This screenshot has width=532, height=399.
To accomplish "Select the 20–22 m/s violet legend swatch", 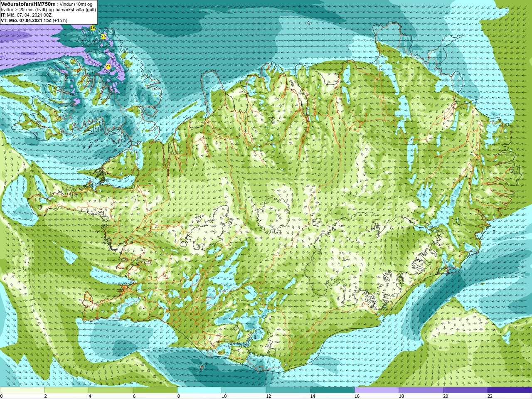I will pyautogui.click(x=465, y=390).
